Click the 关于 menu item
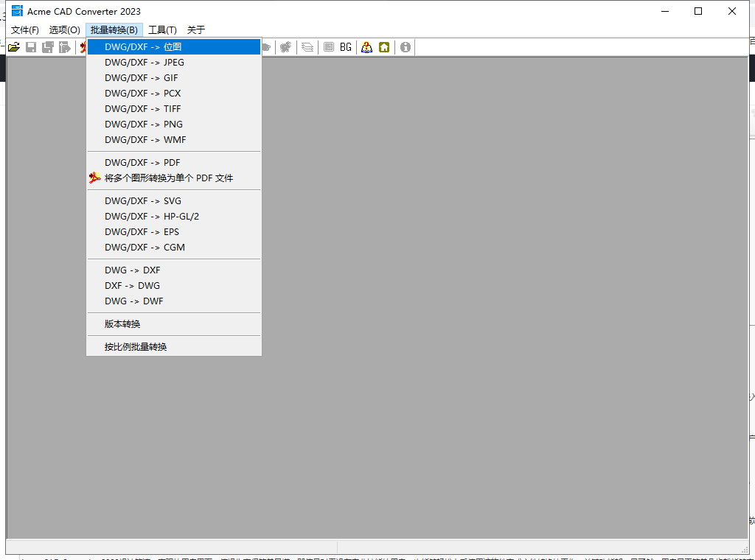The height and width of the screenshot is (560, 755). click(x=195, y=30)
